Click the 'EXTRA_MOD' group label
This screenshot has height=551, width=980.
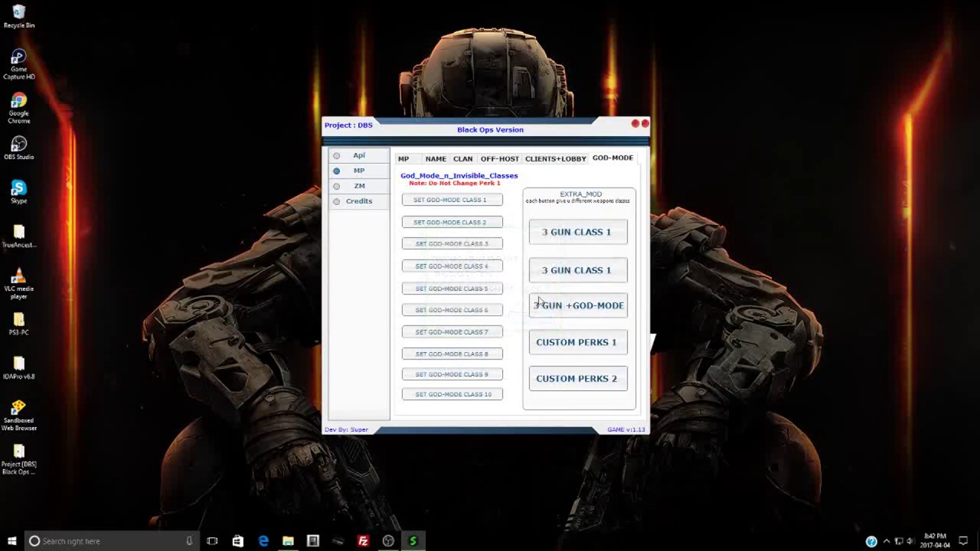point(581,194)
